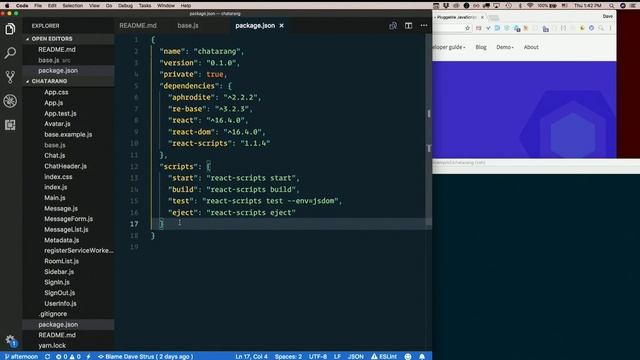Click the Blog link in browser window
640x360 pixels.
[x=481, y=47]
